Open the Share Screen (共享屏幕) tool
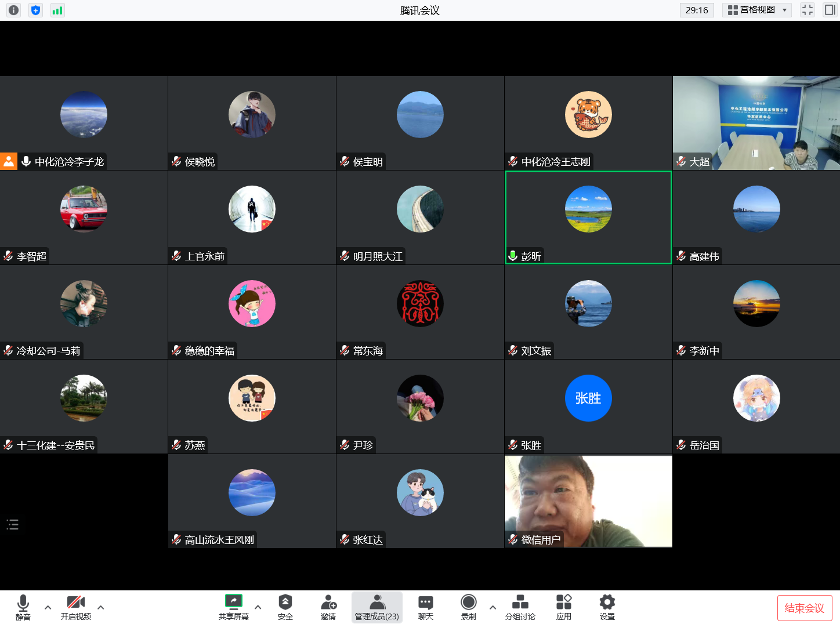840x624 pixels. [x=234, y=607]
